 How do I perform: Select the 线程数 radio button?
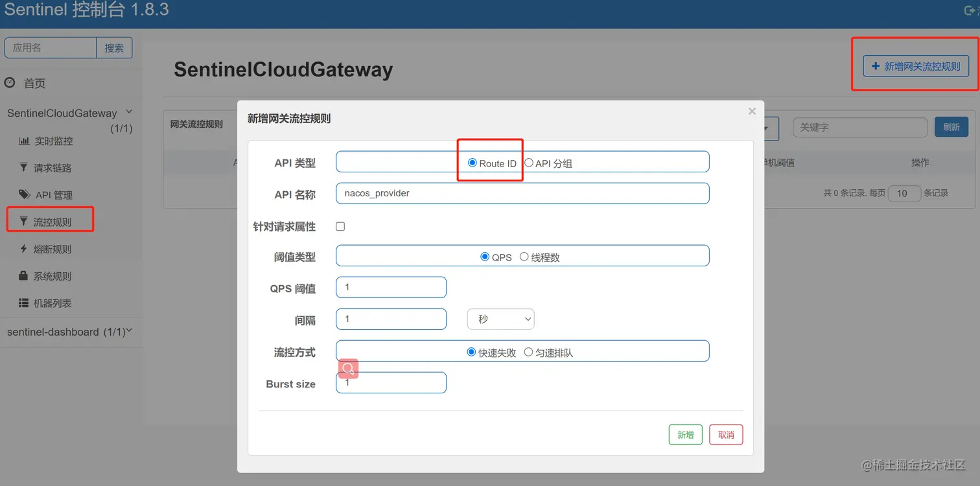tap(524, 257)
